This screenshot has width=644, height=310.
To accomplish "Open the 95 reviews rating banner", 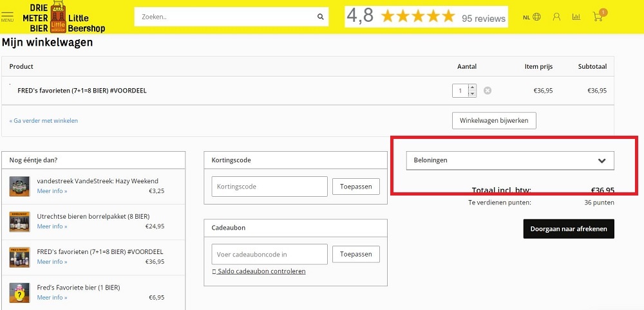I will tap(426, 17).
